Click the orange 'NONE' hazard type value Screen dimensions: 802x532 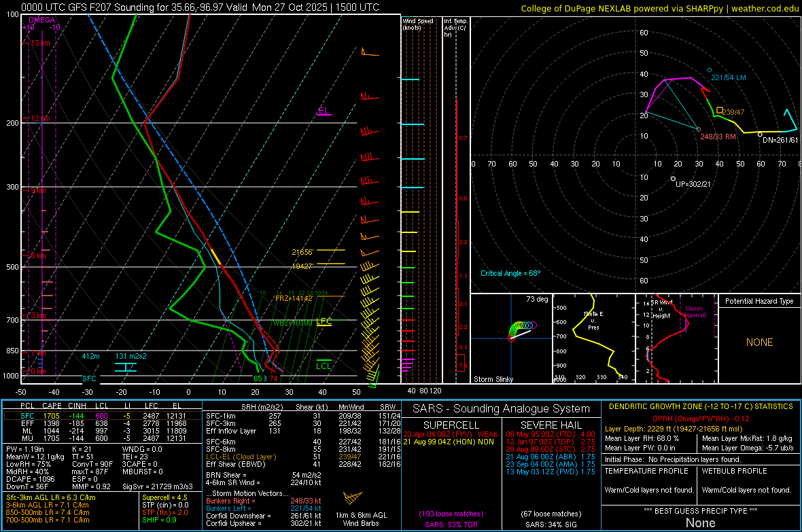tap(759, 342)
